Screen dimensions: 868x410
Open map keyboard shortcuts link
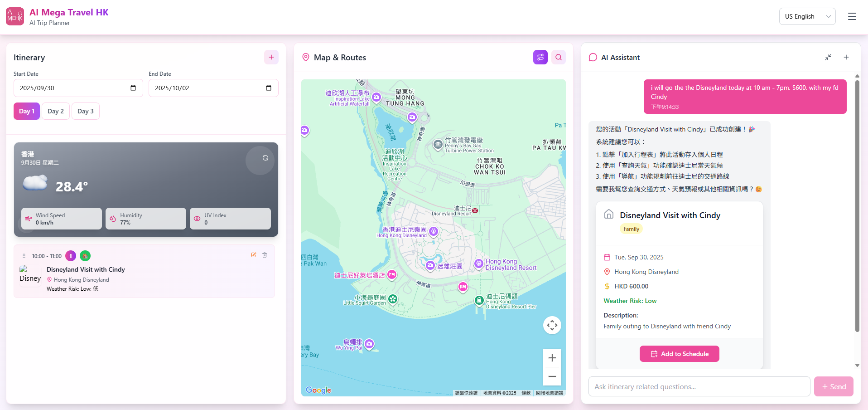pos(466,393)
